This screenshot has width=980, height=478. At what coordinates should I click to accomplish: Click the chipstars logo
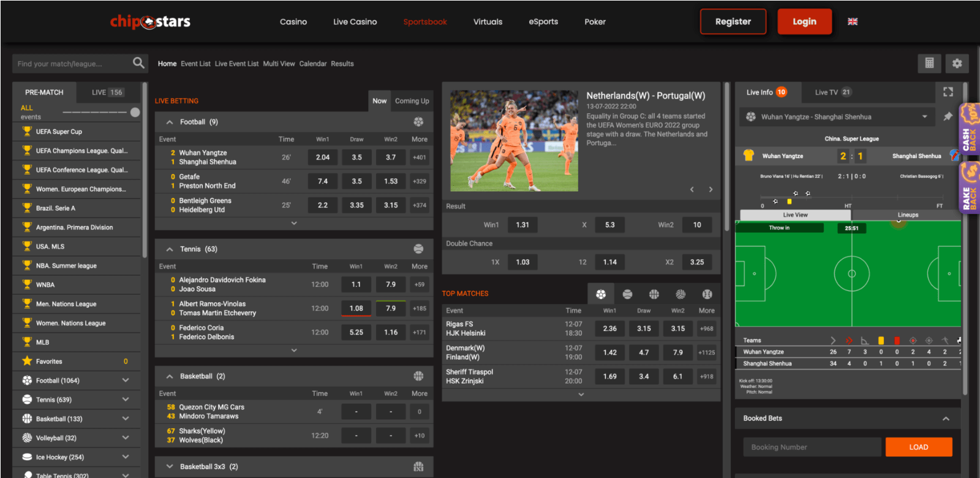150,21
